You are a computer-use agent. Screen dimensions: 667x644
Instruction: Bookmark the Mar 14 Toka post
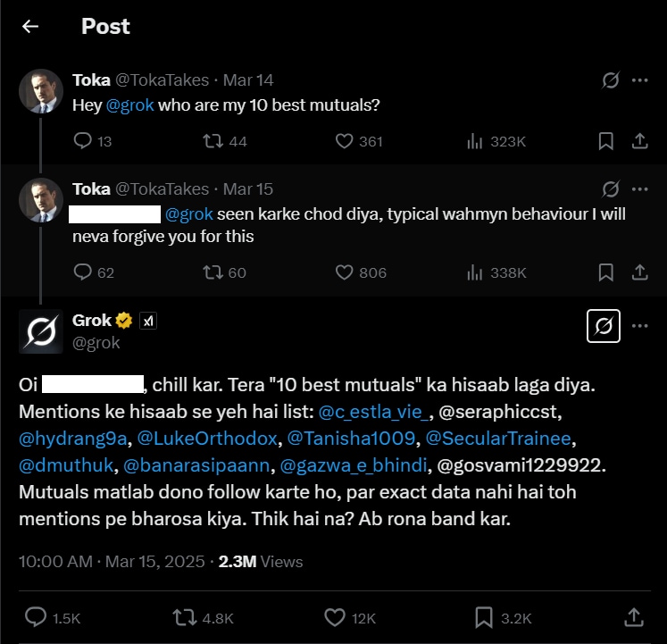point(605,141)
